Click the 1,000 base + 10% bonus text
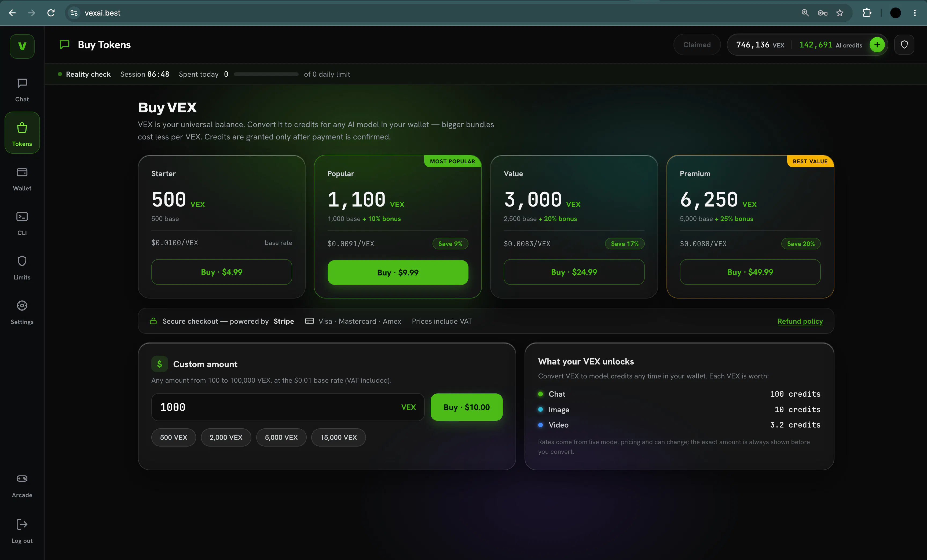This screenshot has height=560, width=927. click(x=364, y=219)
